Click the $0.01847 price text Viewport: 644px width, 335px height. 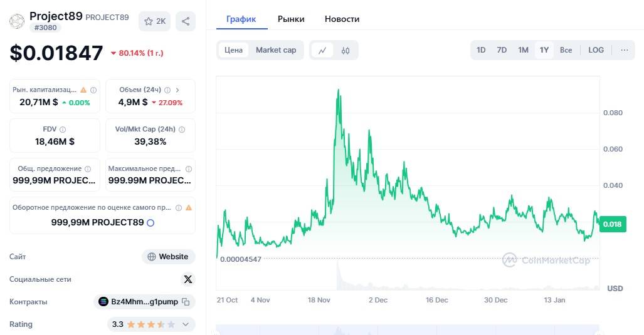click(56, 53)
